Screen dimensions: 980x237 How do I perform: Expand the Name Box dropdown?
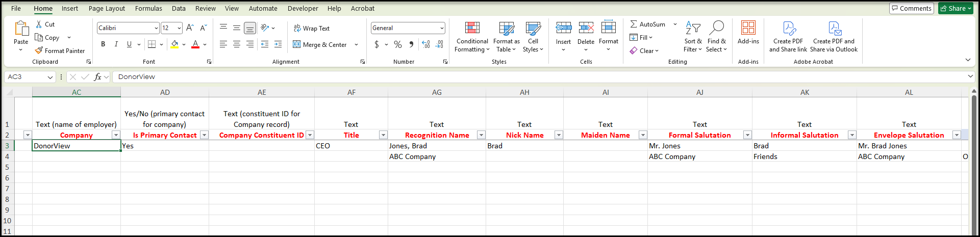(50, 77)
